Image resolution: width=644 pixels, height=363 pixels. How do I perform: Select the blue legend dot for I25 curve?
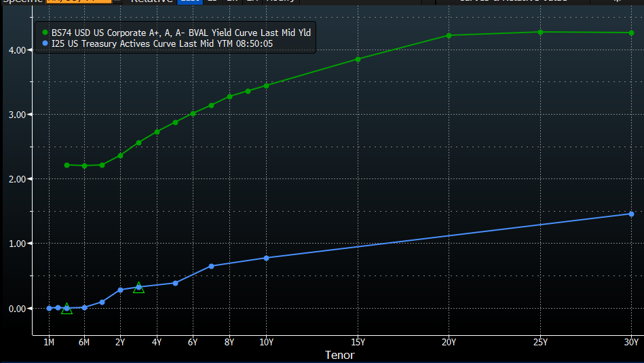click(x=45, y=43)
